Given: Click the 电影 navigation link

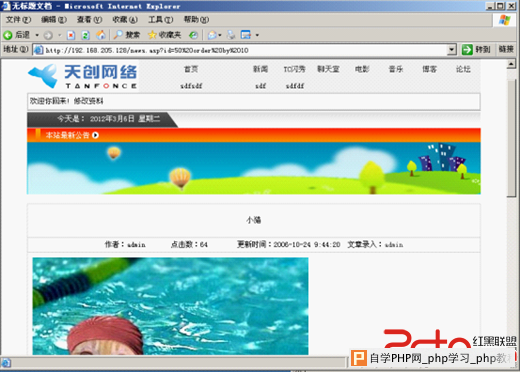Looking at the screenshot, I should 362,69.
